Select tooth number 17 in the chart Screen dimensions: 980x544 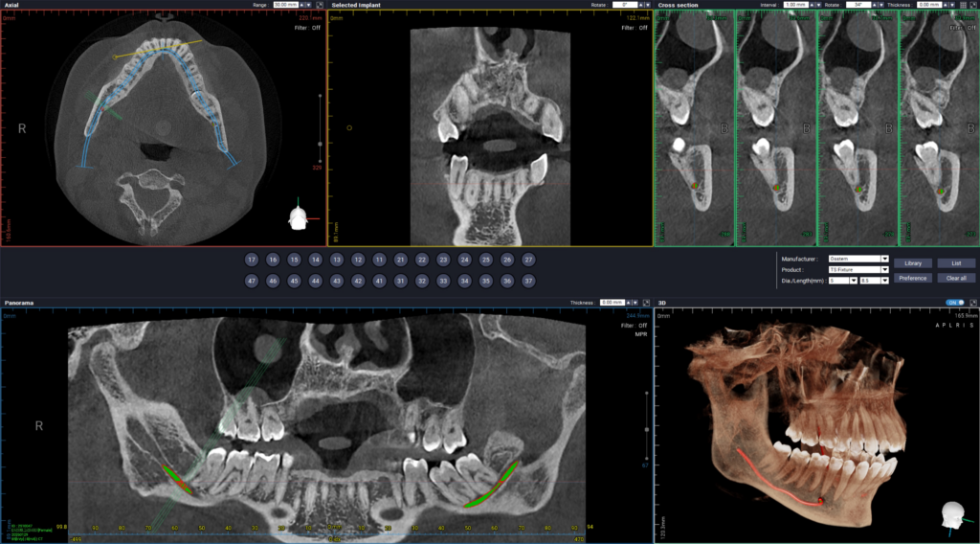pyautogui.click(x=251, y=260)
